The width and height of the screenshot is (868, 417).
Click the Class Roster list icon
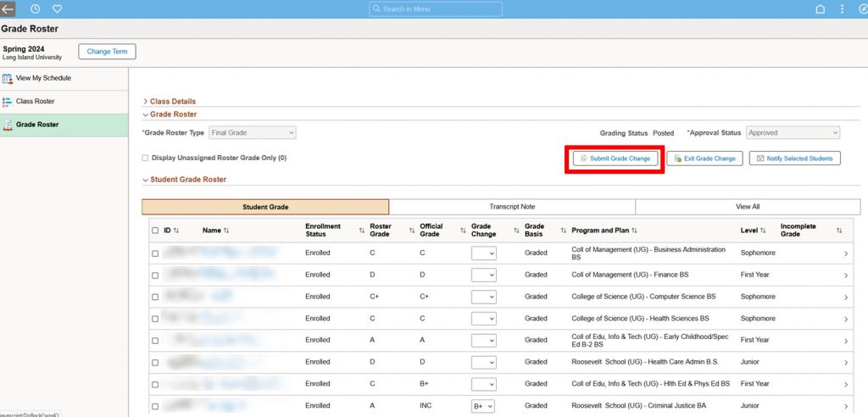(7, 102)
